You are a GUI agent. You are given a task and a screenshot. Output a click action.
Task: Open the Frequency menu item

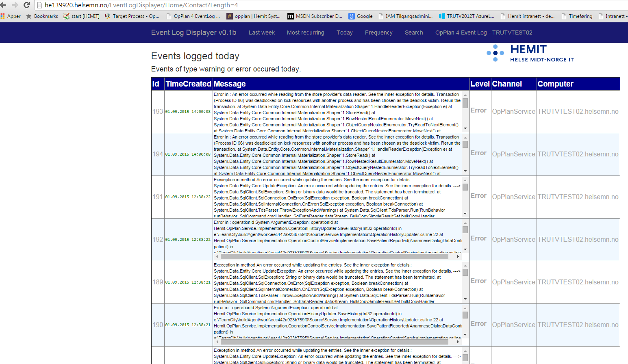click(x=379, y=32)
